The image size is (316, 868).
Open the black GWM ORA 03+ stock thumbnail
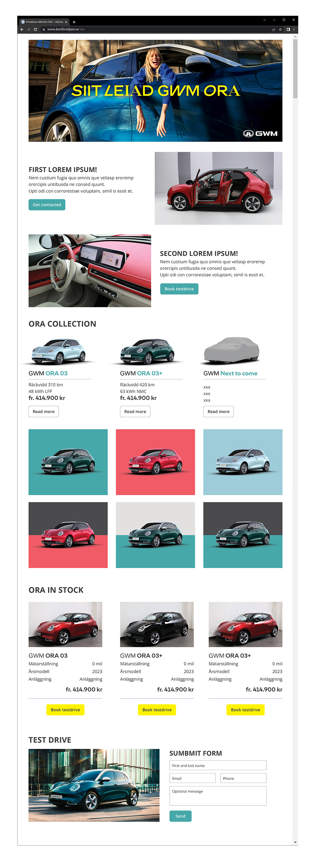157,624
